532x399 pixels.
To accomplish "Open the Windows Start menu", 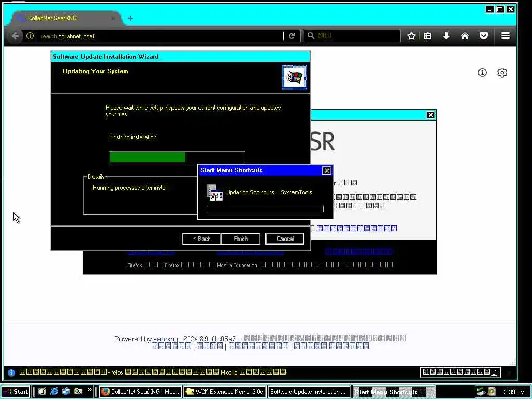I will (x=16, y=392).
